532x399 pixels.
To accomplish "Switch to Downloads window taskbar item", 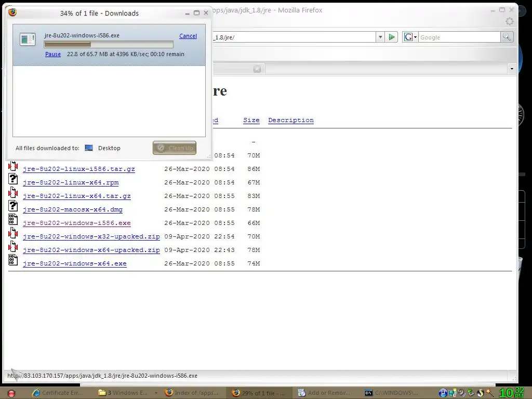I will [260, 393].
